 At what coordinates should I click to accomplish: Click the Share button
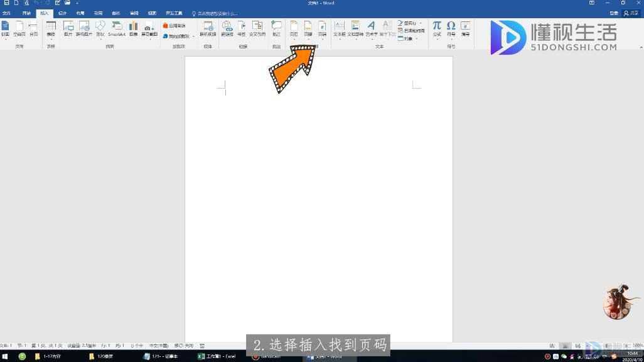point(631,13)
